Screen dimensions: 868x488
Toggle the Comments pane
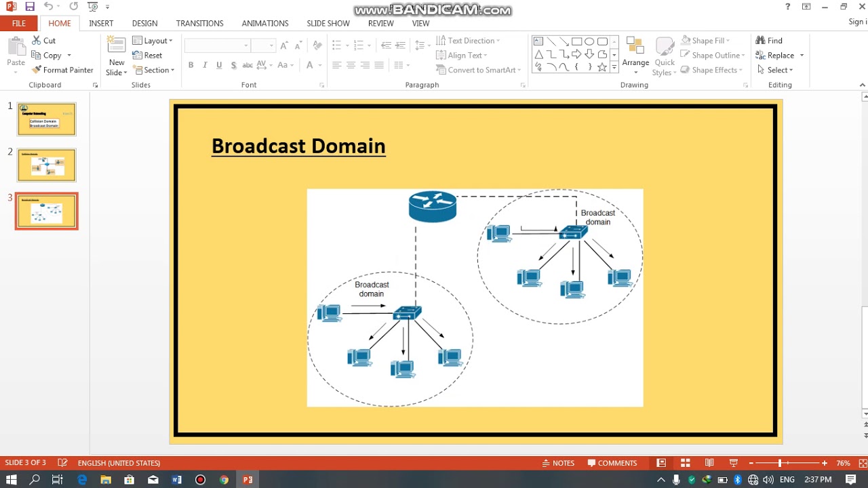[612, 463]
